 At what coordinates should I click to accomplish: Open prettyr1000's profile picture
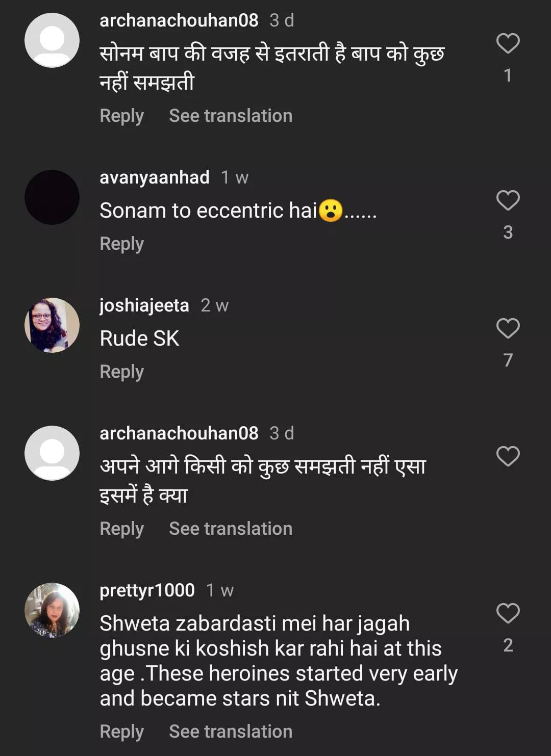(52, 610)
